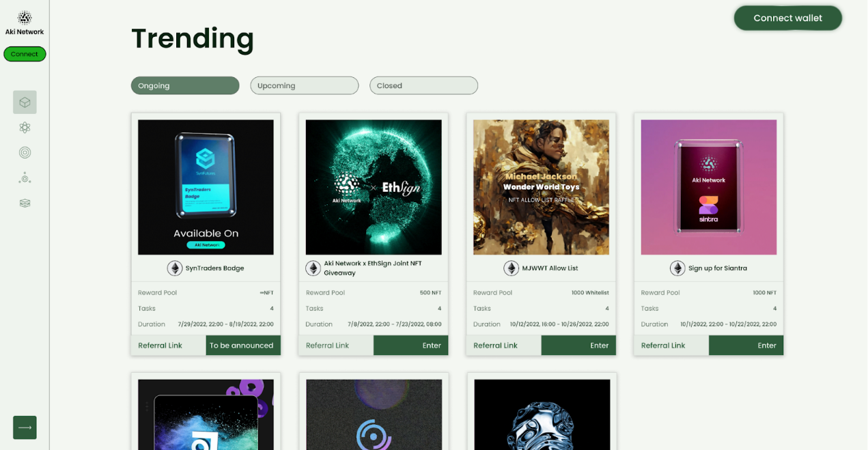Open second-row card with blue powder image
Screen dimensions: 868x450
tap(206, 414)
